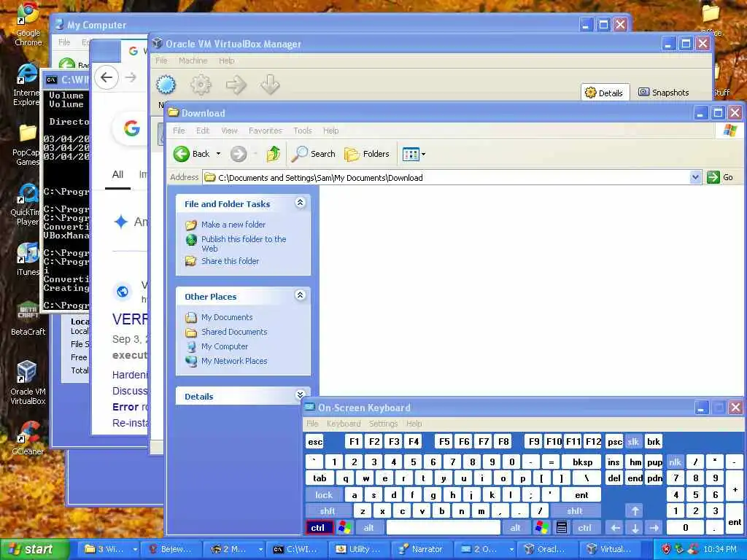The image size is (747, 560).
Task: Open the Help menu in Download window
Action: tap(330, 131)
